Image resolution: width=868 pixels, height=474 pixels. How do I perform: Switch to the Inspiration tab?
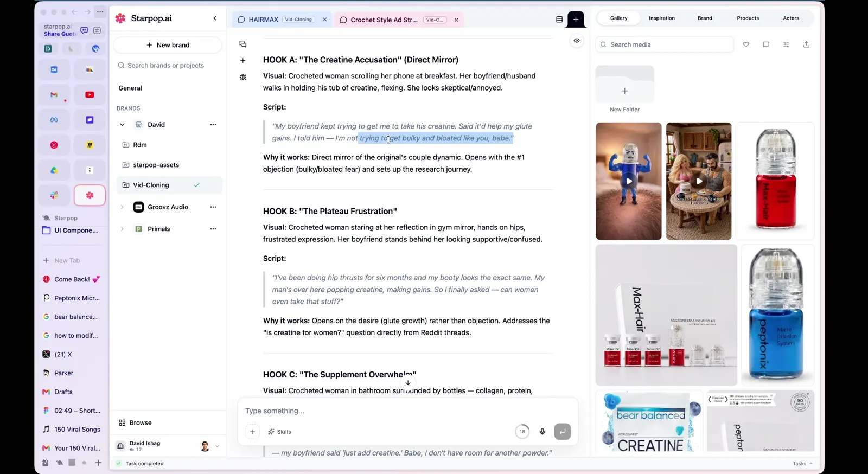tap(661, 18)
